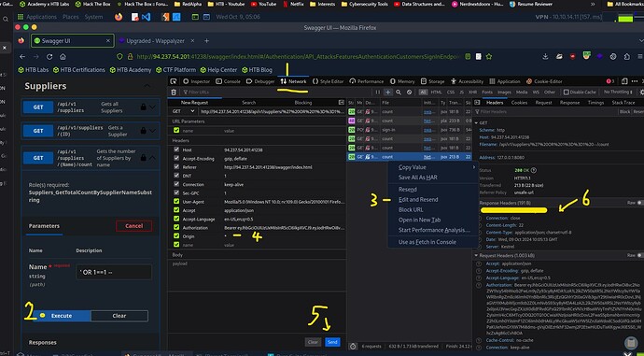
Task: Click lock icon on GET /api/v1/suppliers
Action: 143,107
